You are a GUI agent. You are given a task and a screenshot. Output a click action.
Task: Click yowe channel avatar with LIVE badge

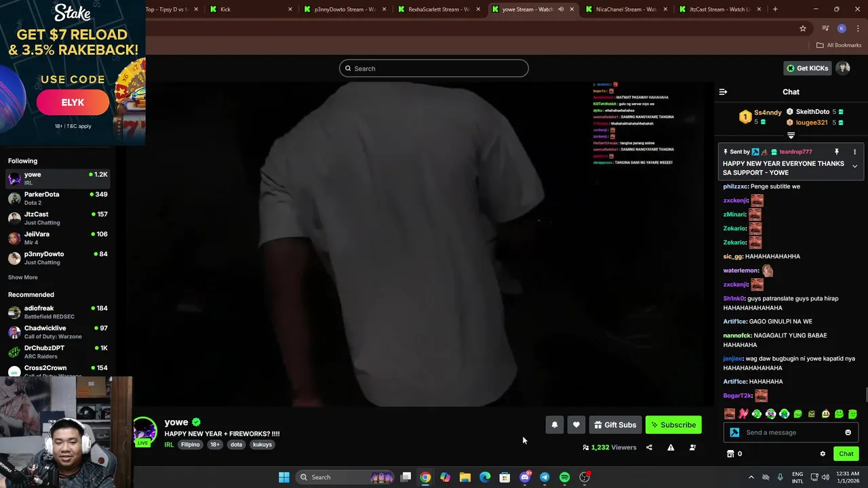tap(144, 432)
